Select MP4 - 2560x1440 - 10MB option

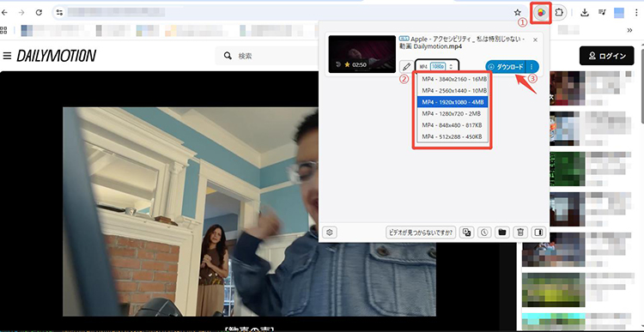[x=453, y=90]
